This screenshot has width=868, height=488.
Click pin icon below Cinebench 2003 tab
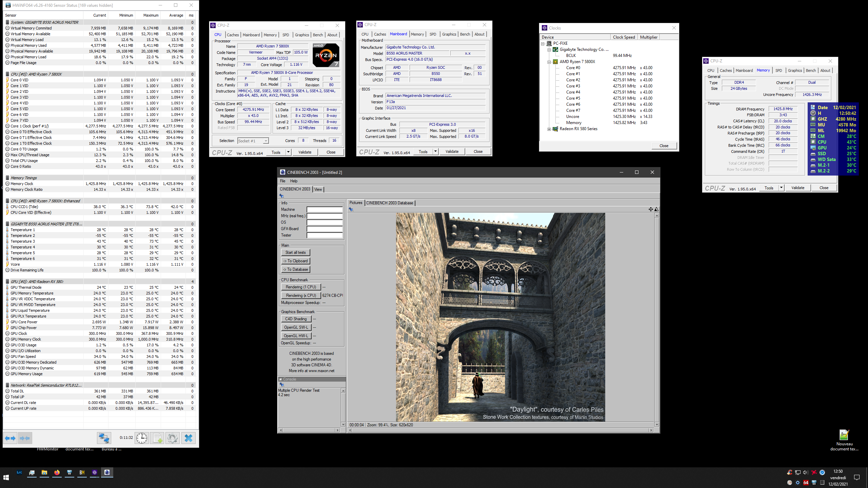(281, 196)
